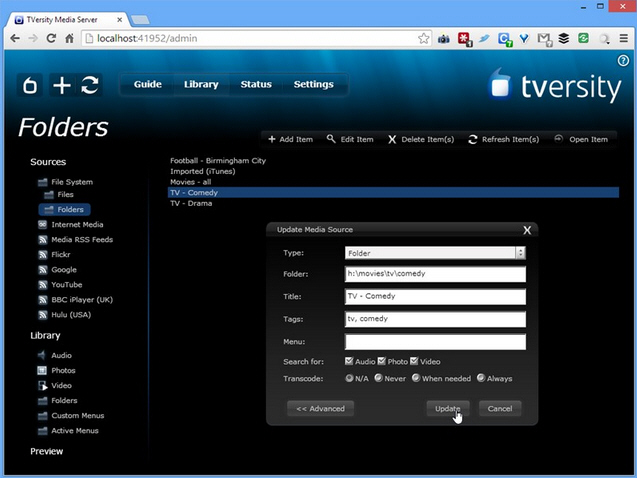Image resolution: width=637 pixels, height=478 pixels.
Task: Select File System in Sources
Action: point(65,182)
